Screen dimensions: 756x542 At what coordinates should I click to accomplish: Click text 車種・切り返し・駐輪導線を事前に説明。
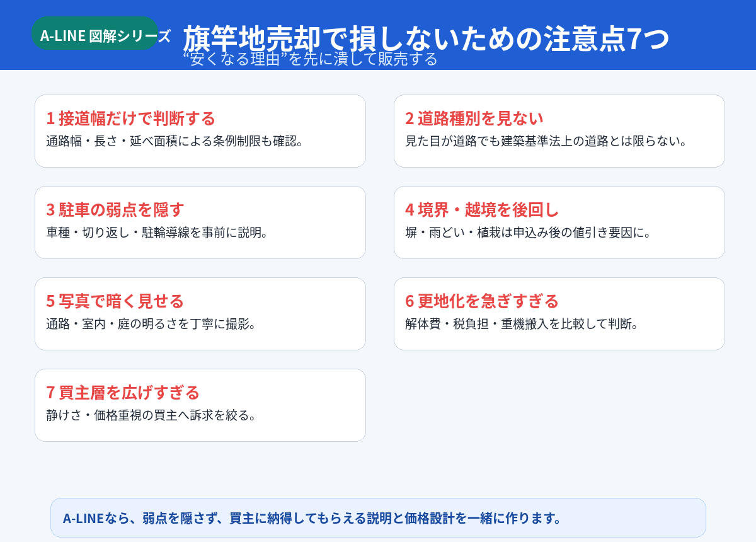click(x=157, y=232)
